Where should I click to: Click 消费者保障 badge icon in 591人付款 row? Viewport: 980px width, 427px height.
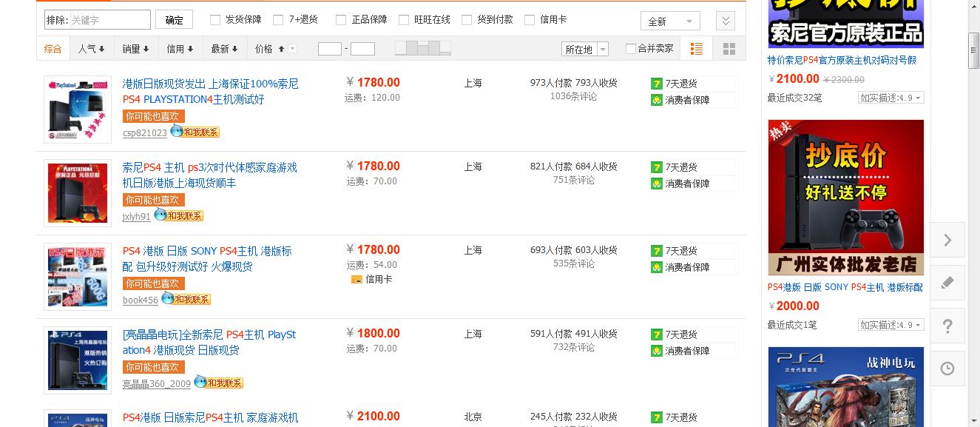(x=656, y=351)
